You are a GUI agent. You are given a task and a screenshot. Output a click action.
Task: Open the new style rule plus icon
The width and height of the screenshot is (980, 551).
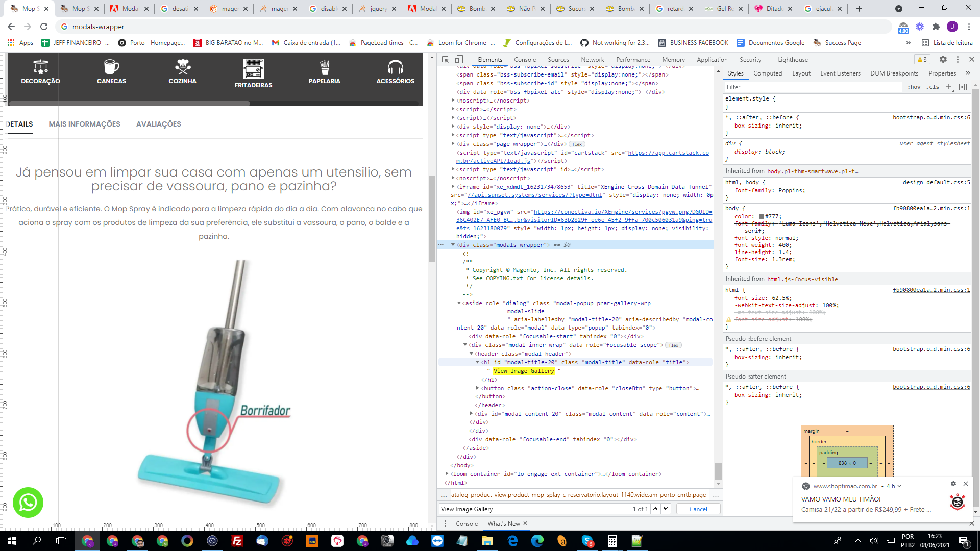[x=949, y=87]
